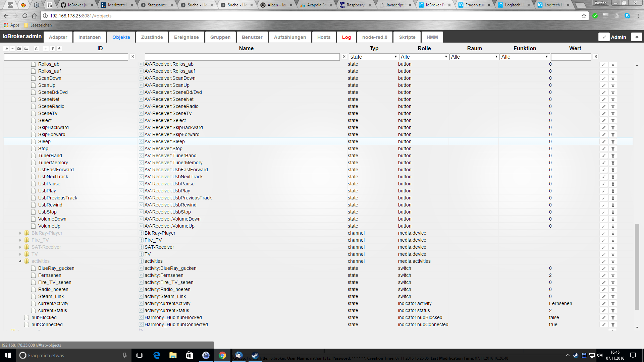The width and height of the screenshot is (644, 362).
Task: Open the Rolle filter dropdown
Action: (x=424, y=57)
